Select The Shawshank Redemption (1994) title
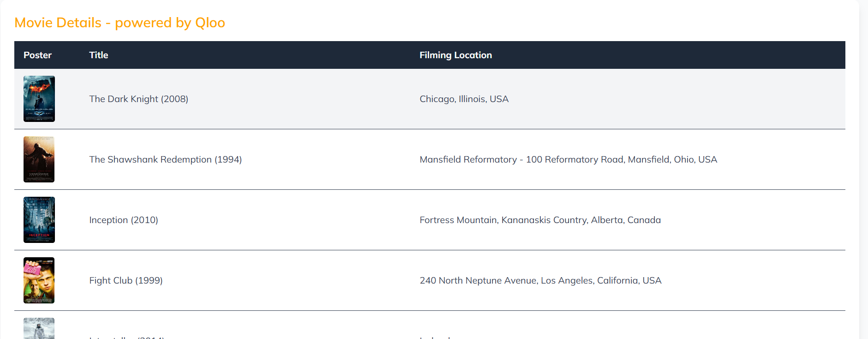Viewport: 868px width, 339px height. 165,159
